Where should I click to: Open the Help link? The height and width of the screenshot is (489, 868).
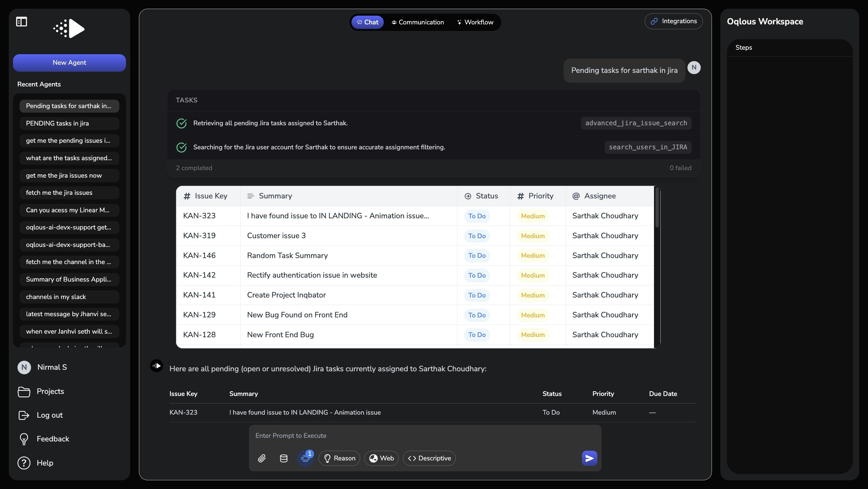45,463
